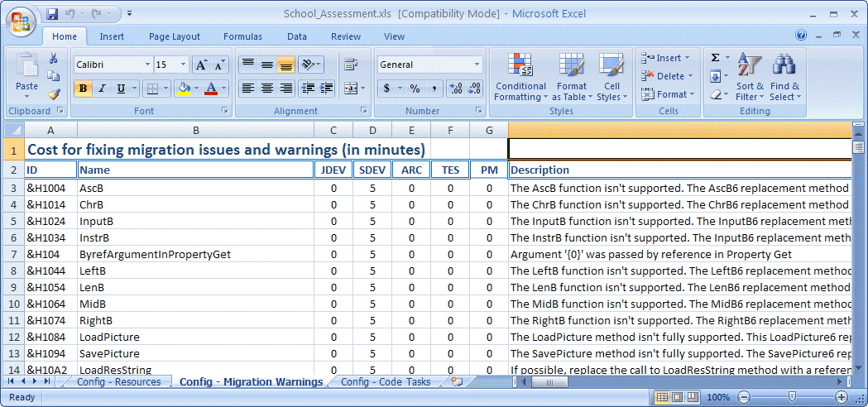Open the font size dropdown
The image size is (868, 407).
click(x=184, y=65)
